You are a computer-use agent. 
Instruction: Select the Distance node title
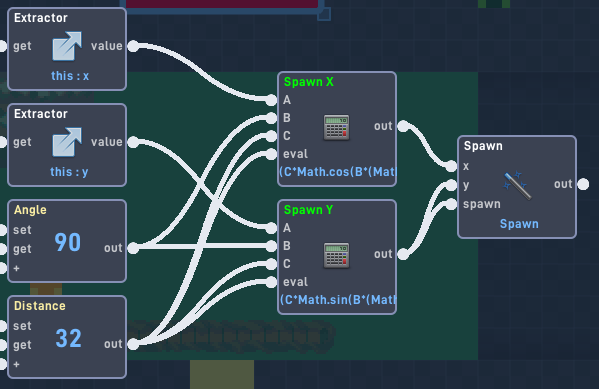(40, 306)
